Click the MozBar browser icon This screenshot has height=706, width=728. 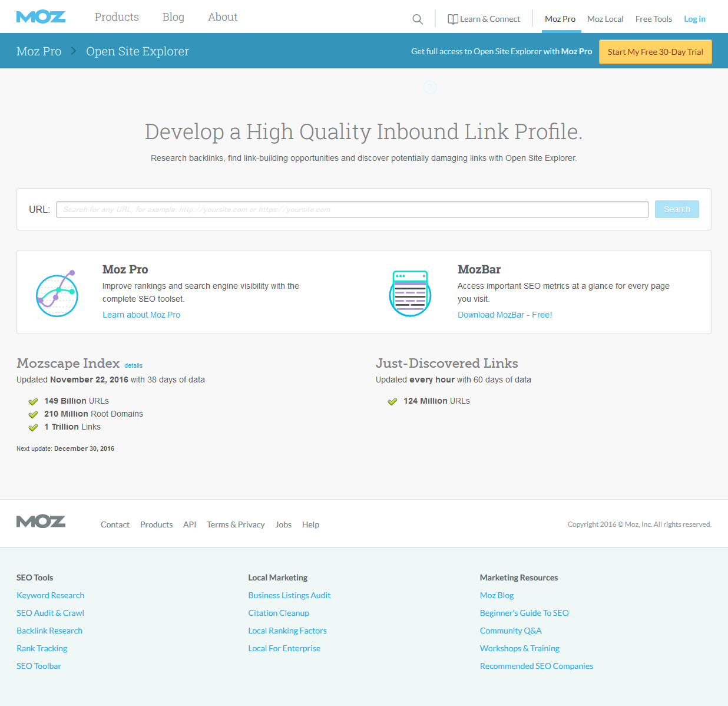tap(411, 293)
